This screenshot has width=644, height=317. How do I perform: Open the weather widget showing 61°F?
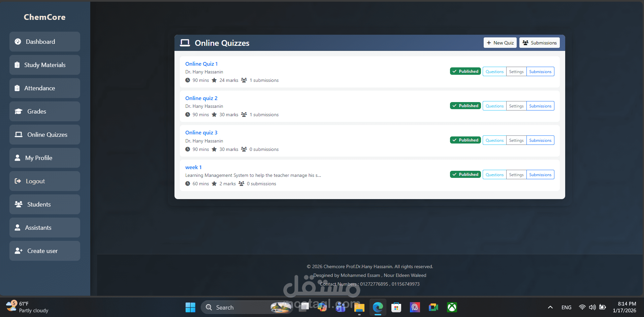pos(28,307)
